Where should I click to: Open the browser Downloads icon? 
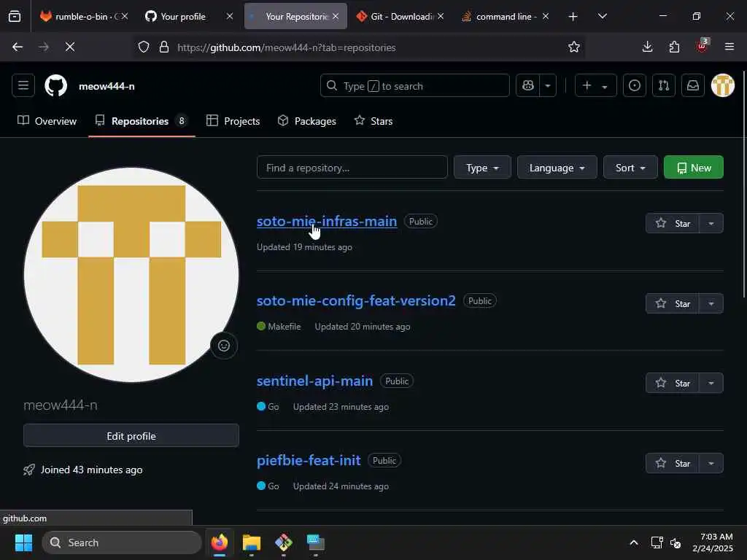coord(648,47)
